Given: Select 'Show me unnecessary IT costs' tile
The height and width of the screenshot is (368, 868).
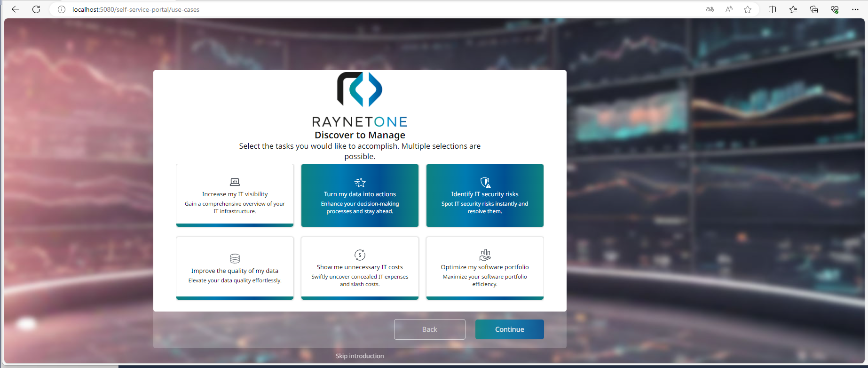Looking at the screenshot, I should pos(360,271).
